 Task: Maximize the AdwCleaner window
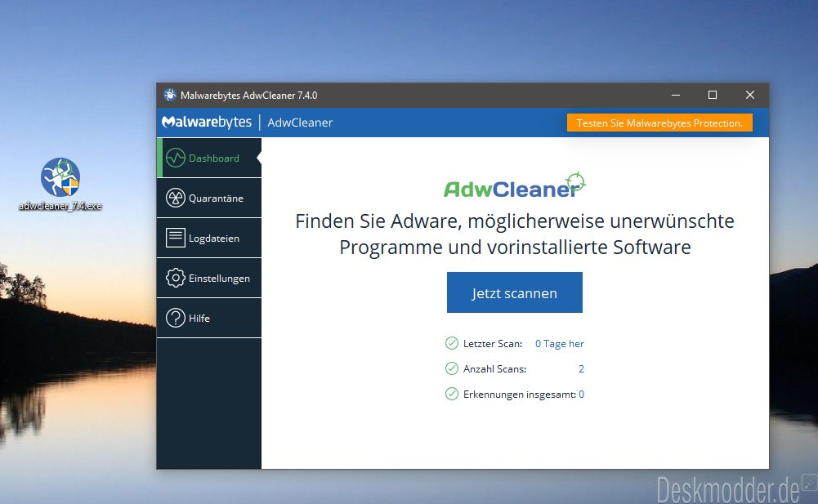712,95
